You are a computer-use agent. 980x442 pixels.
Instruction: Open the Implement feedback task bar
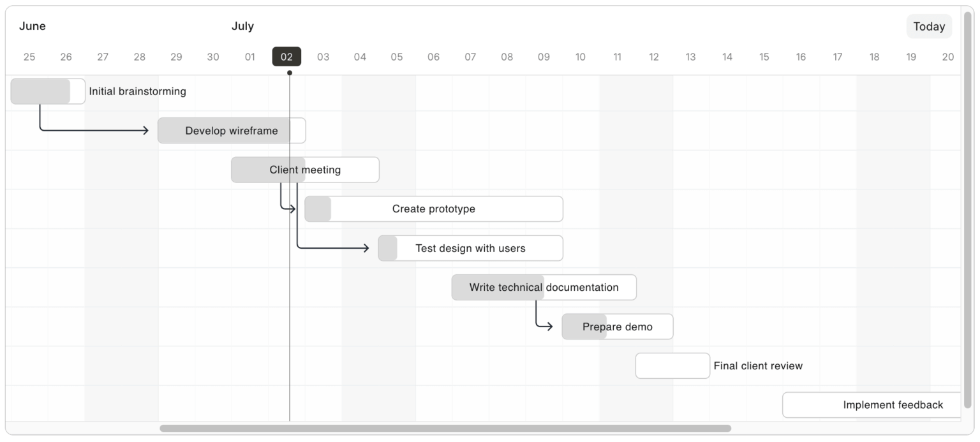tap(872, 405)
